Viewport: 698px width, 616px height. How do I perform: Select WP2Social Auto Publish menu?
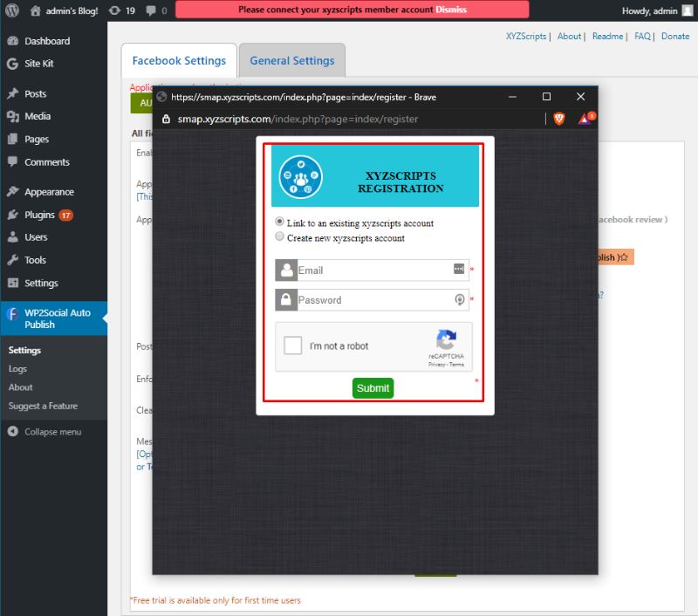[x=53, y=318]
